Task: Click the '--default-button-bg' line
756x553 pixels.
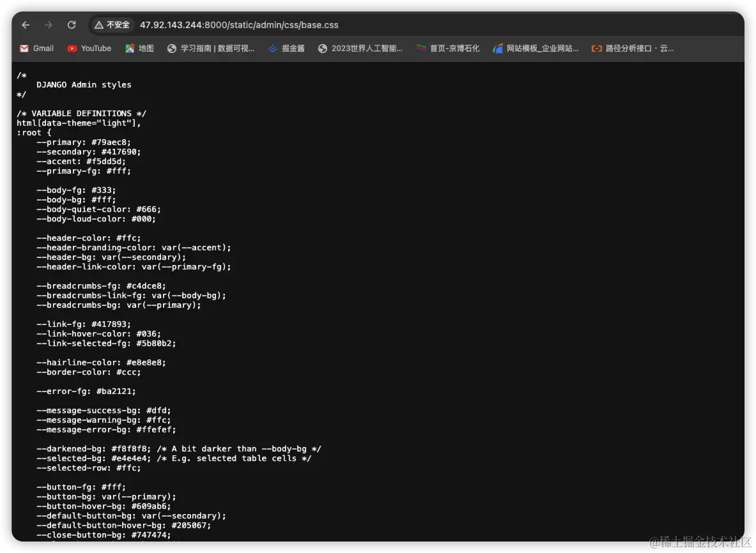Action: click(x=131, y=516)
